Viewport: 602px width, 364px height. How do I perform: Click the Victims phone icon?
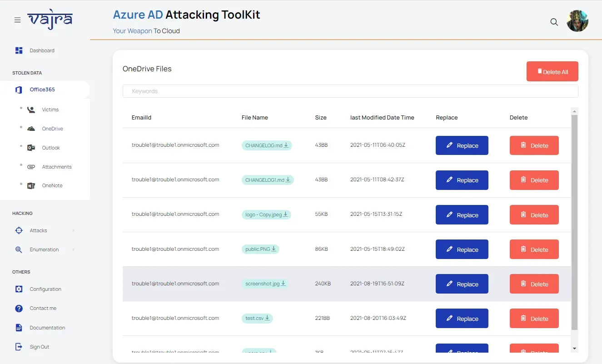[31, 110]
